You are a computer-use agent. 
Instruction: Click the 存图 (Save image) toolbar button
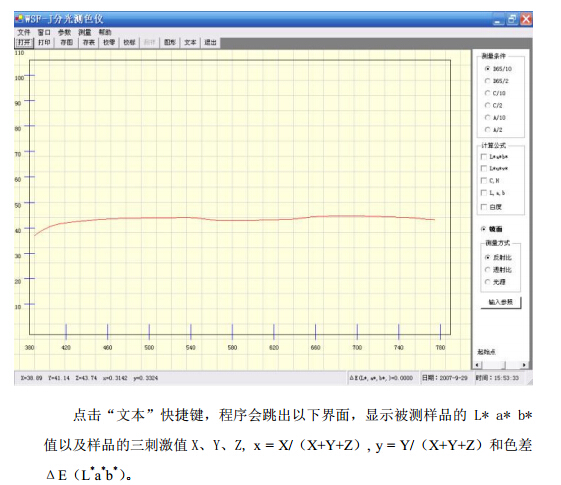coord(67,43)
